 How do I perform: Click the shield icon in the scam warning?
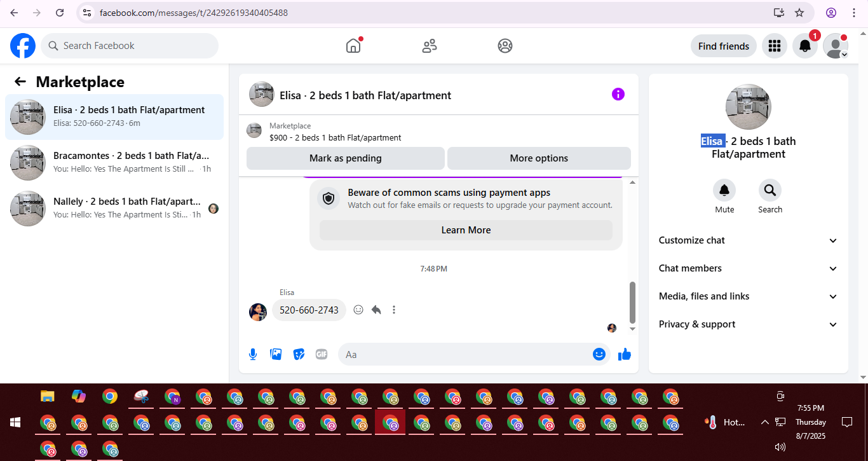pyautogui.click(x=329, y=199)
